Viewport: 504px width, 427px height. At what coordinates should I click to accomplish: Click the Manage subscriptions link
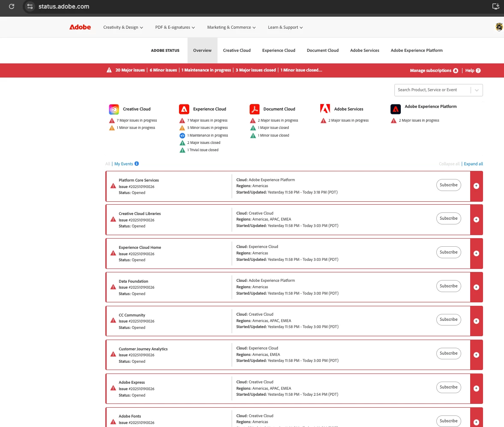point(430,71)
